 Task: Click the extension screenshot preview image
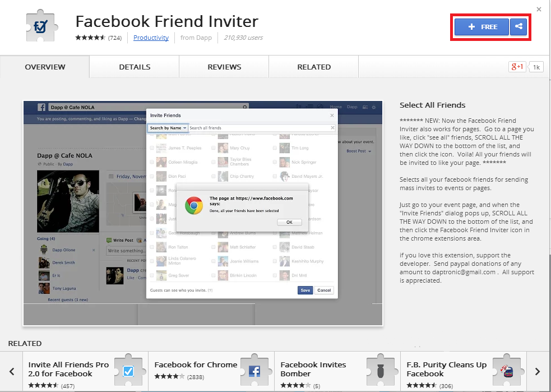(x=203, y=214)
